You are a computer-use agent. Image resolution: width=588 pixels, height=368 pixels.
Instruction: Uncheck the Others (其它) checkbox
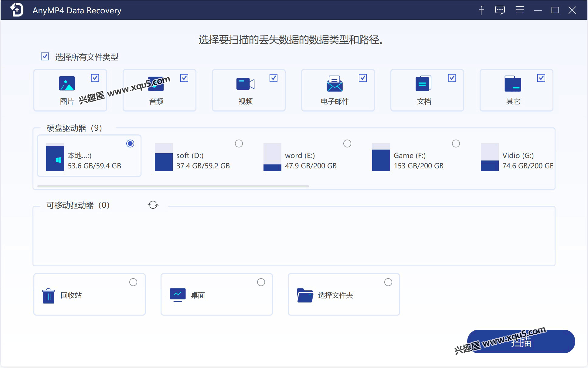[x=541, y=78]
